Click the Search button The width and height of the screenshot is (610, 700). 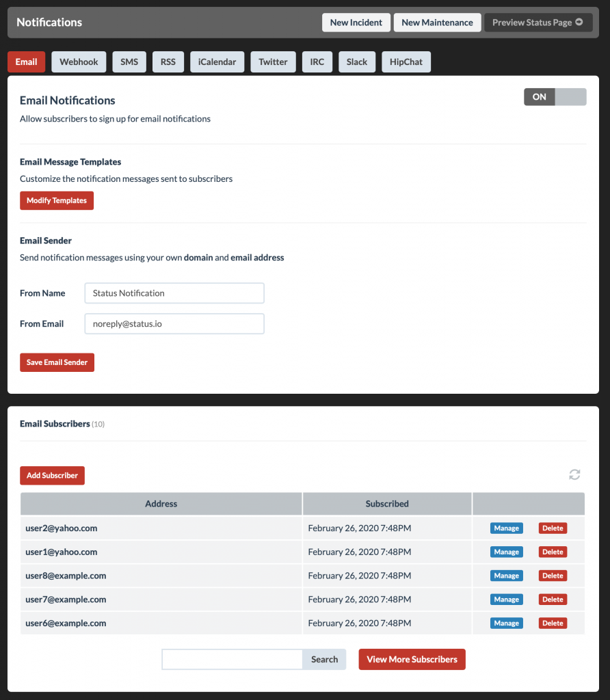tap(324, 660)
